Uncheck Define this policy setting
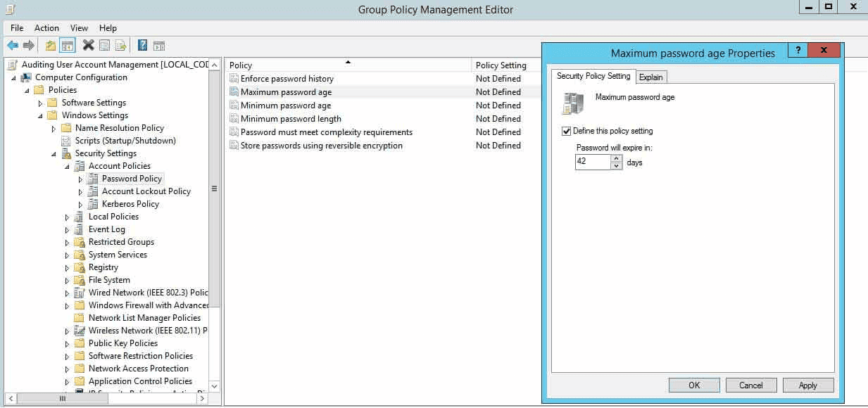Screen dimensions: 868x408 tap(566, 131)
